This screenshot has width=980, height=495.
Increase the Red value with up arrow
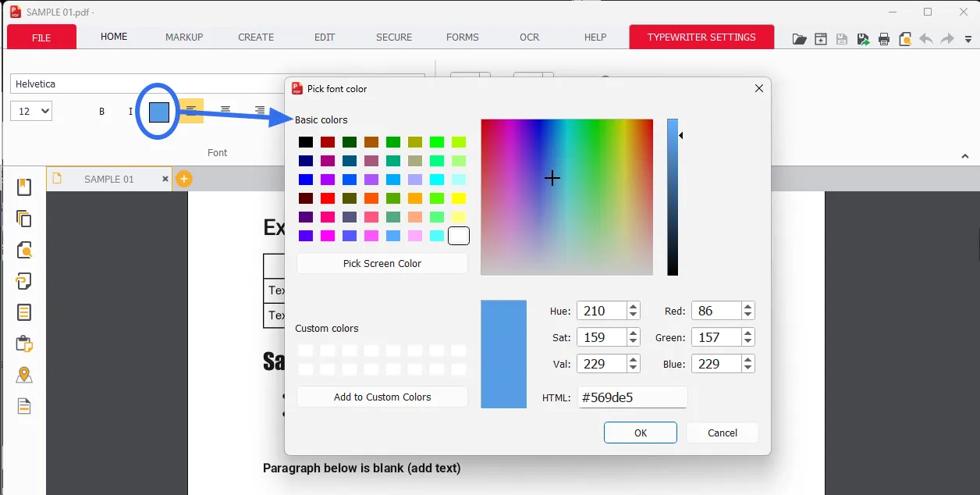tap(748, 307)
